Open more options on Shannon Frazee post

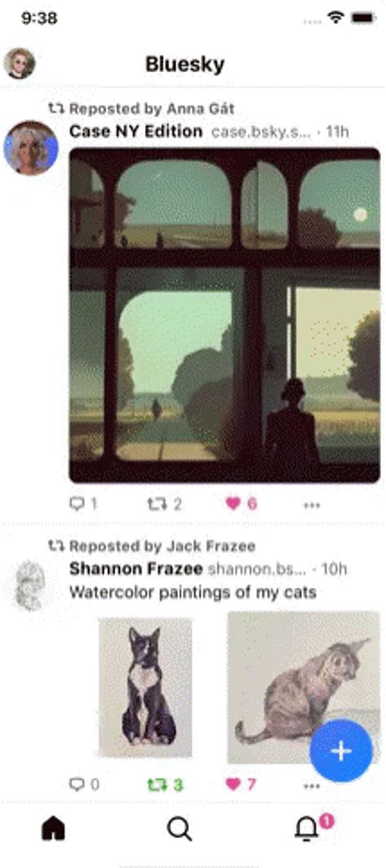point(313,786)
